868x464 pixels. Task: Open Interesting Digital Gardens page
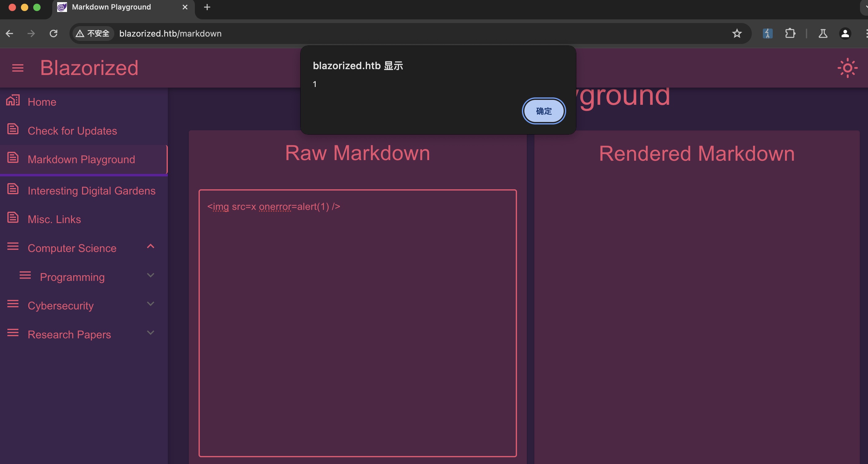pyautogui.click(x=91, y=191)
